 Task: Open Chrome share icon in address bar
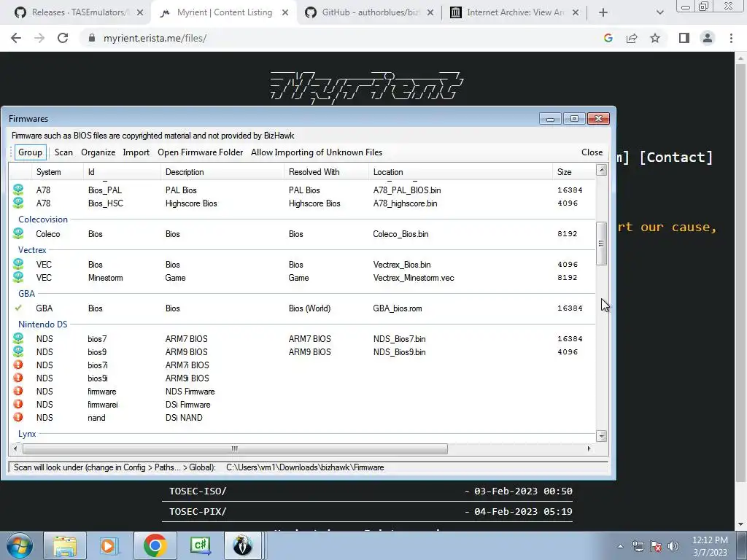tap(632, 38)
